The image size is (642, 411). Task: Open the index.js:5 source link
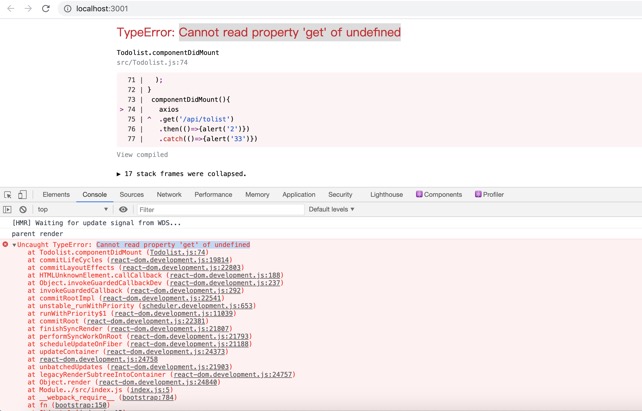click(x=150, y=390)
